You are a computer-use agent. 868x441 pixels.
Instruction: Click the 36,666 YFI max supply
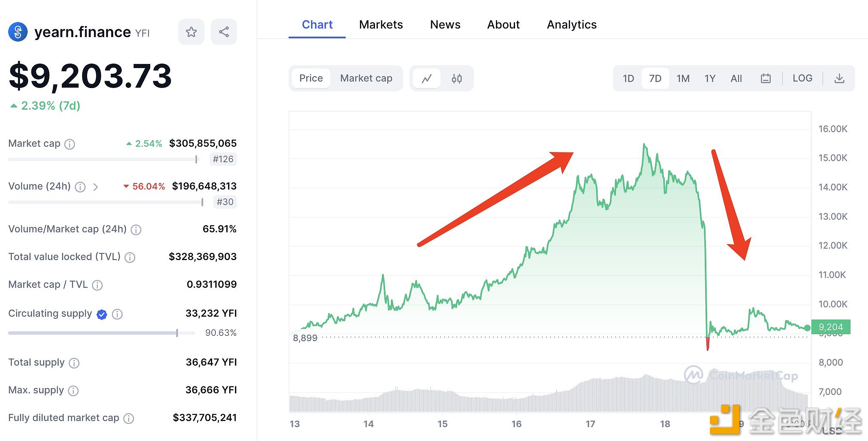point(211,390)
